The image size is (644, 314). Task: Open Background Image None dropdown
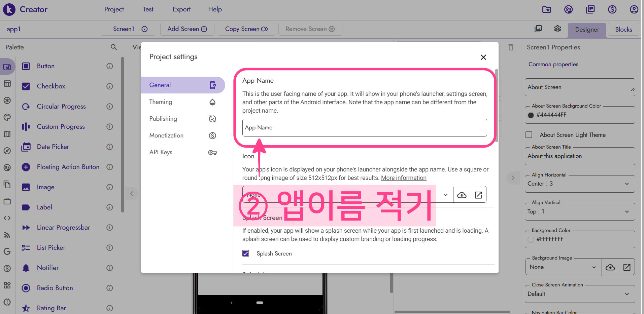[x=564, y=267]
